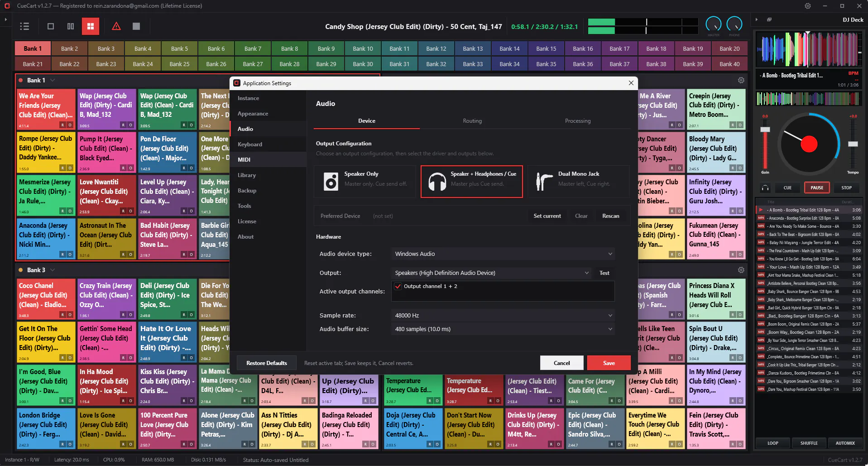The height and width of the screenshot is (466, 868).
Task: Stop the DJ Deck playback
Action: pyautogui.click(x=846, y=187)
